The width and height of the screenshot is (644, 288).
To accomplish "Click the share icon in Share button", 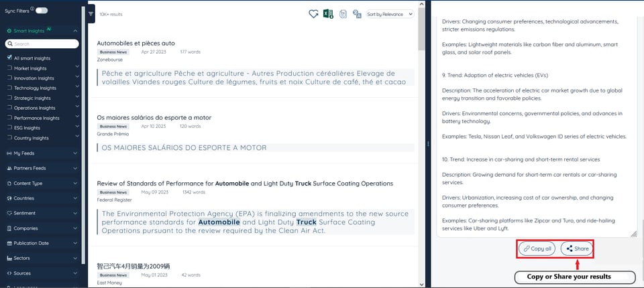I will tap(570, 248).
